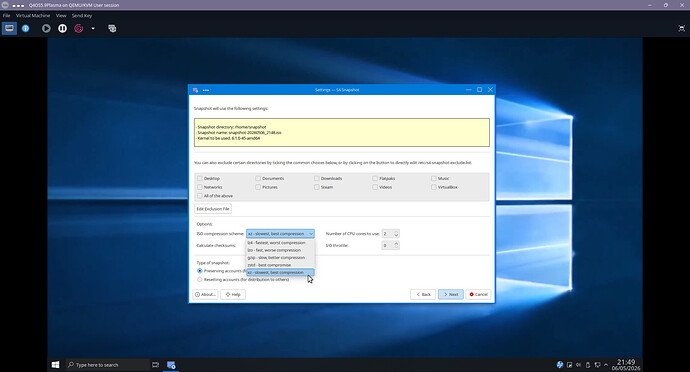Tick the Desktop exclusion checkbox
This screenshot has height=372, width=690.
click(x=200, y=178)
